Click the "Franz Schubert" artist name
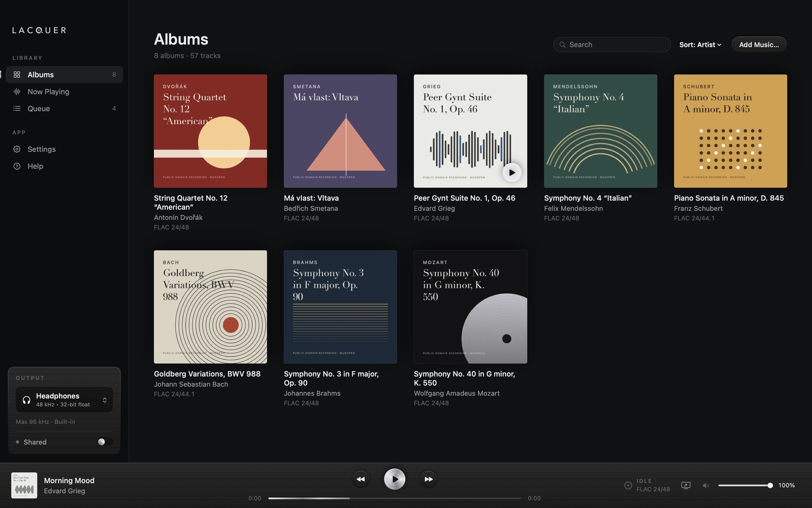 coord(698,209)
